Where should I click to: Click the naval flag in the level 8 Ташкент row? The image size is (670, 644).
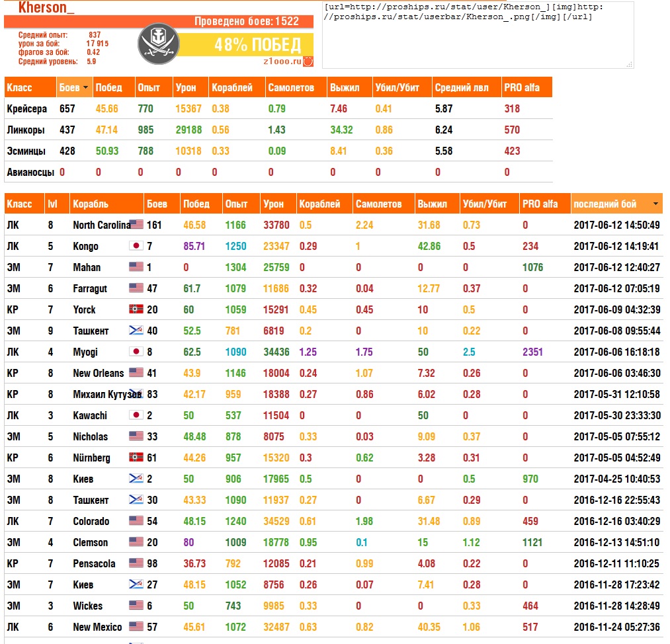136,499
